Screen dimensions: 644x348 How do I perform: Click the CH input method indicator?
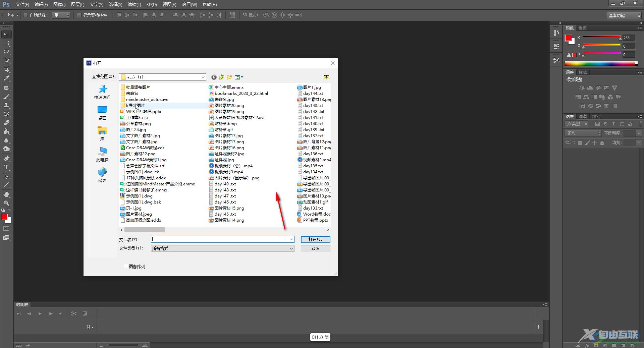tap(320, 337)
